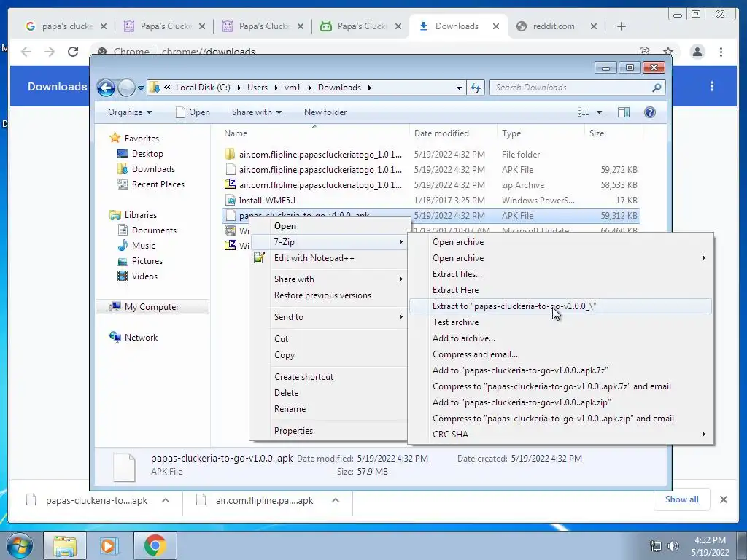This screenshot has width=747, height=560.
Task: Open a new Chrome tab
Action: (622, 26)
